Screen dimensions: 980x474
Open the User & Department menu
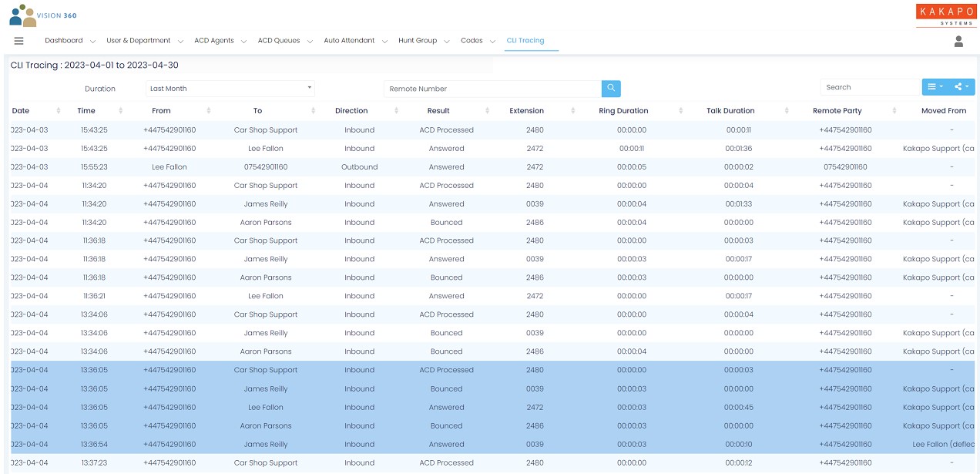click(139, 41)
